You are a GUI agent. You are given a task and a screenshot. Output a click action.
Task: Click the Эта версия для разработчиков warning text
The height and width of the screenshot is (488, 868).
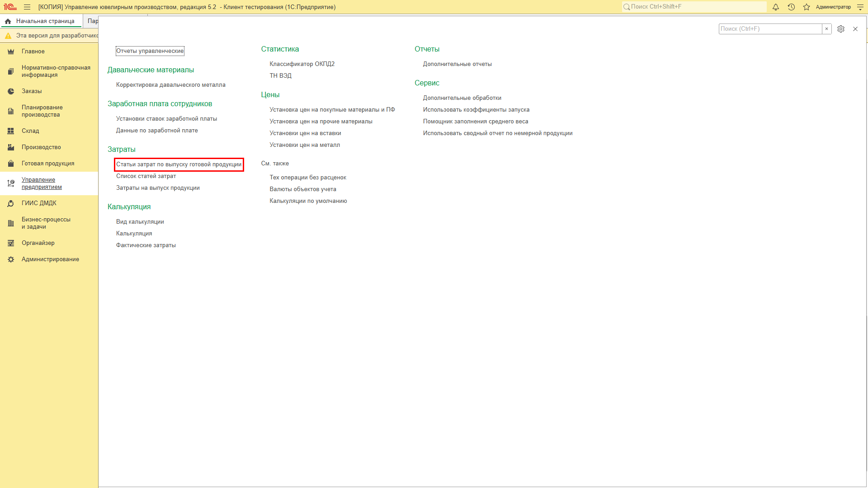coord(57,36)
